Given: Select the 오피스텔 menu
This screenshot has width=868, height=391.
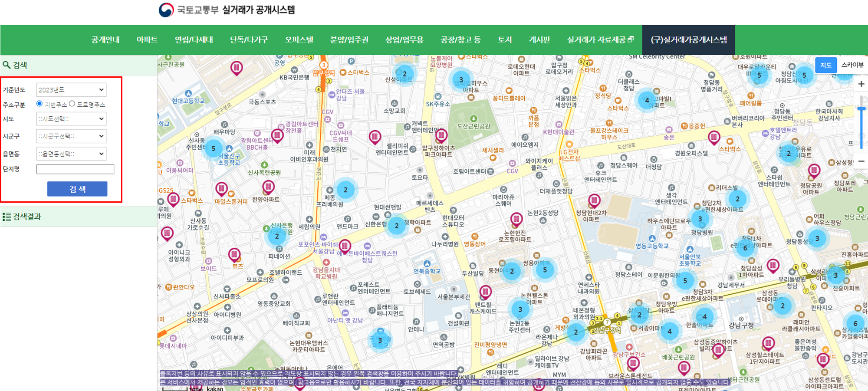Looking at the screenshot, I should click(299, 40).
